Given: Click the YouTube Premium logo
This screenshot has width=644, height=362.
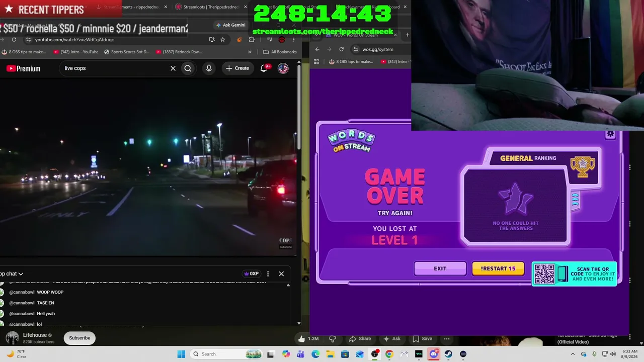Looking at the screenshot, I should tap(23, 68).
